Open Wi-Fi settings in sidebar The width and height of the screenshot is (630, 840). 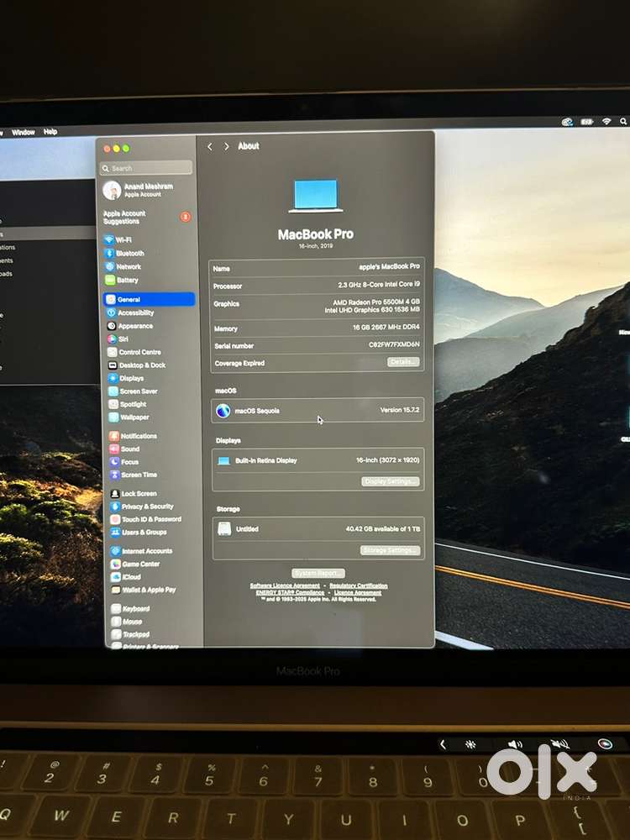tap(123, 239)
